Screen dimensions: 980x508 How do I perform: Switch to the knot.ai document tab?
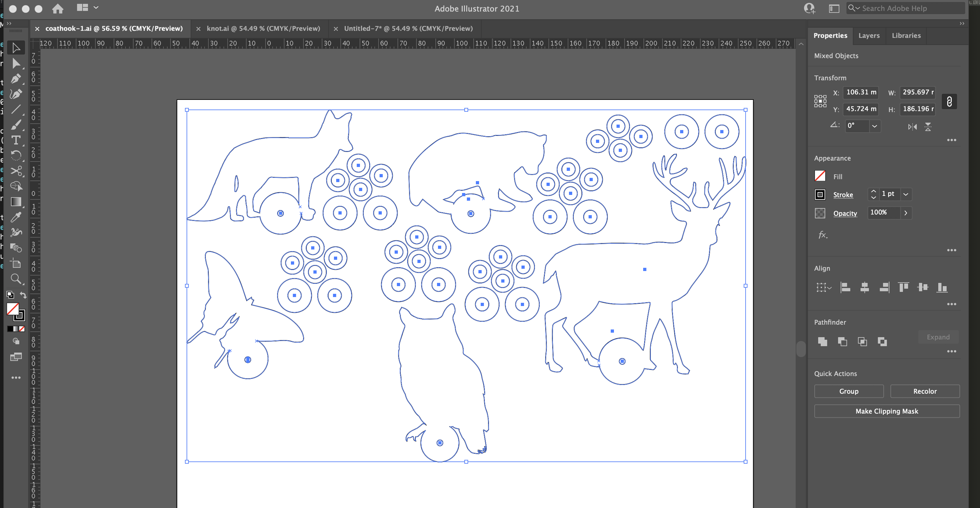pos(263,29)
